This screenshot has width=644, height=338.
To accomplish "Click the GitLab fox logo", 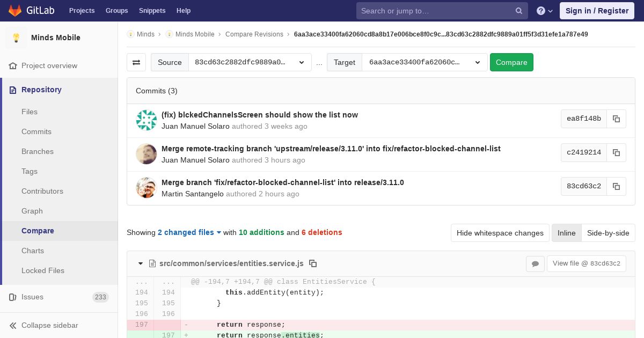I will pyautogui.click(x=15, y=11).
